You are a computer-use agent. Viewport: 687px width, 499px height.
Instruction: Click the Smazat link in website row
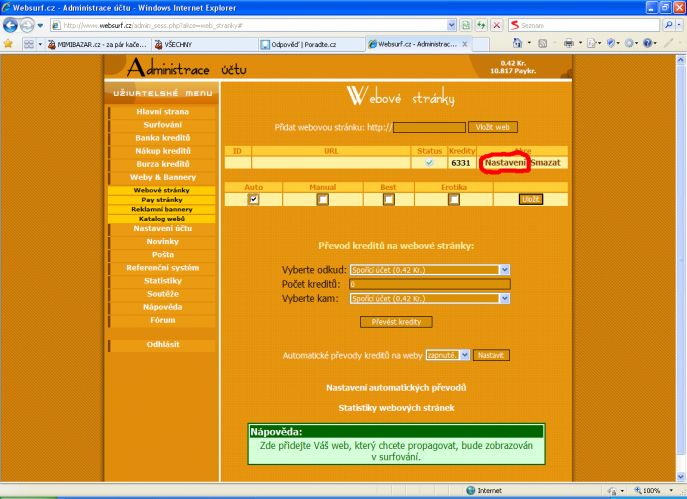pos(546,163)
